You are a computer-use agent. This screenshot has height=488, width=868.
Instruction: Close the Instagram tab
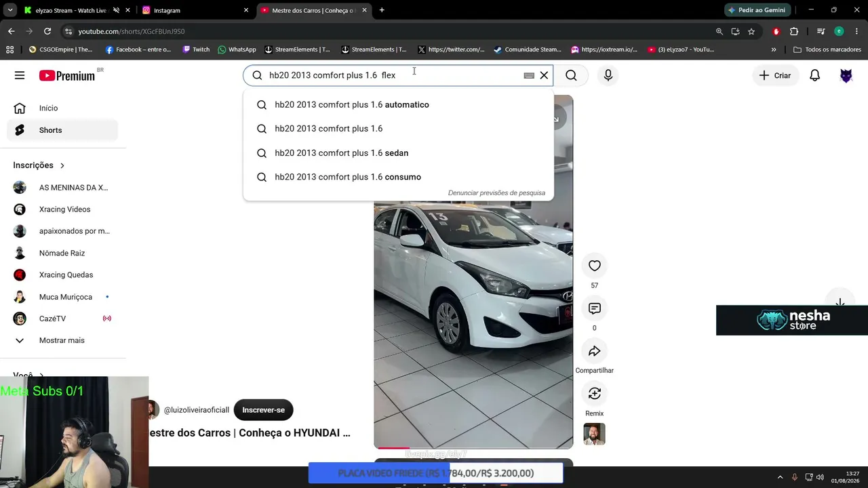245,10
